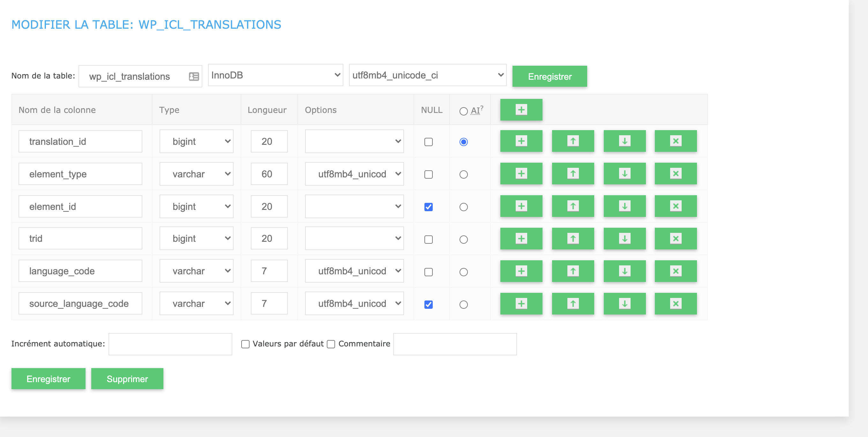Add a column after language_code
This screenshot has width=868, height=437.
coord(521,271)
